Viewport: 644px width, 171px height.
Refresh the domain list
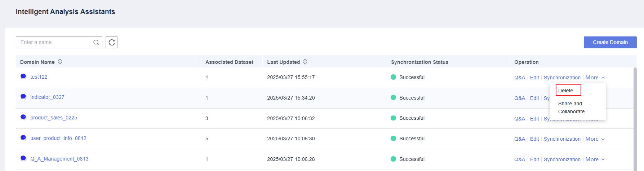pyautogui.click(x=112, y=42)
